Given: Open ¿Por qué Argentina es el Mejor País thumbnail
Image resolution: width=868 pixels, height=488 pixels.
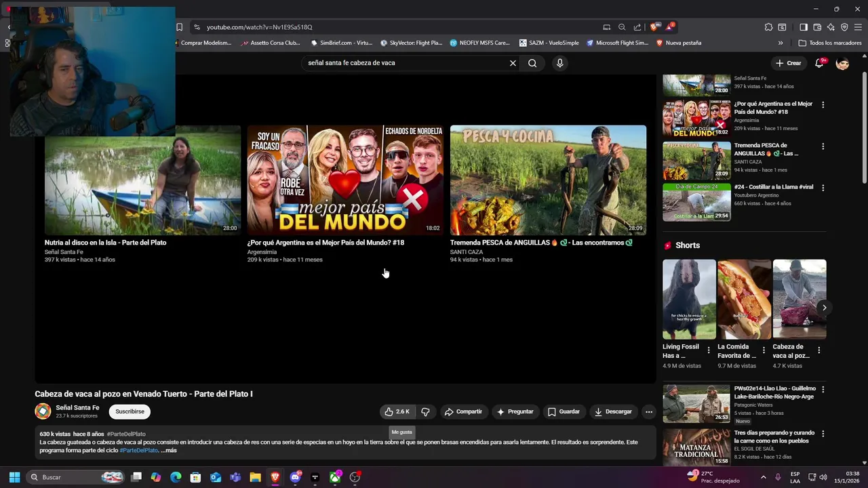Looking at the screenshot, I should 345,180.
